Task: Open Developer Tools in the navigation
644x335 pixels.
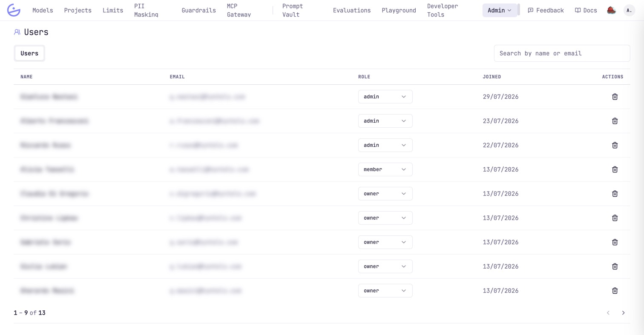Action: point(443,10)
